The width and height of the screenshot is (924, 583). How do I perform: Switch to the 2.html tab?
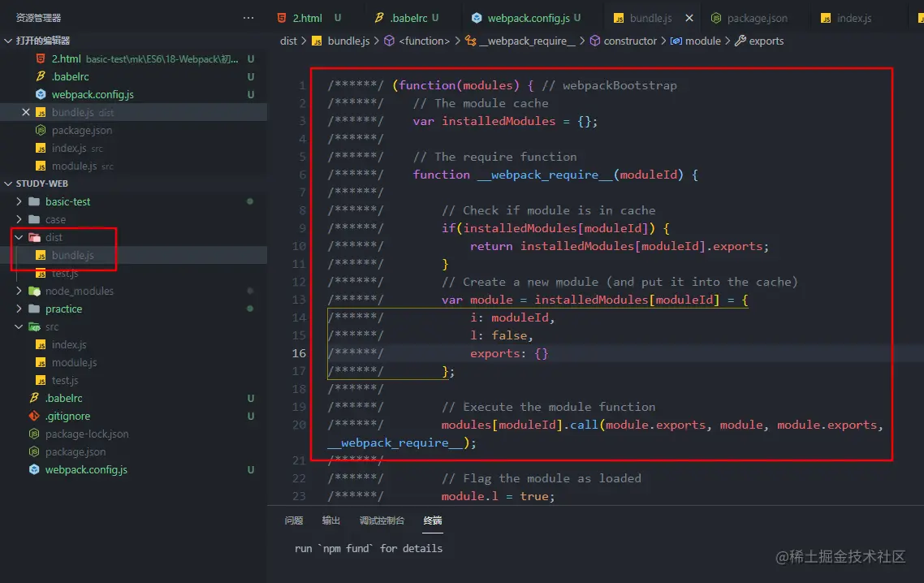[x=309, y=19]
